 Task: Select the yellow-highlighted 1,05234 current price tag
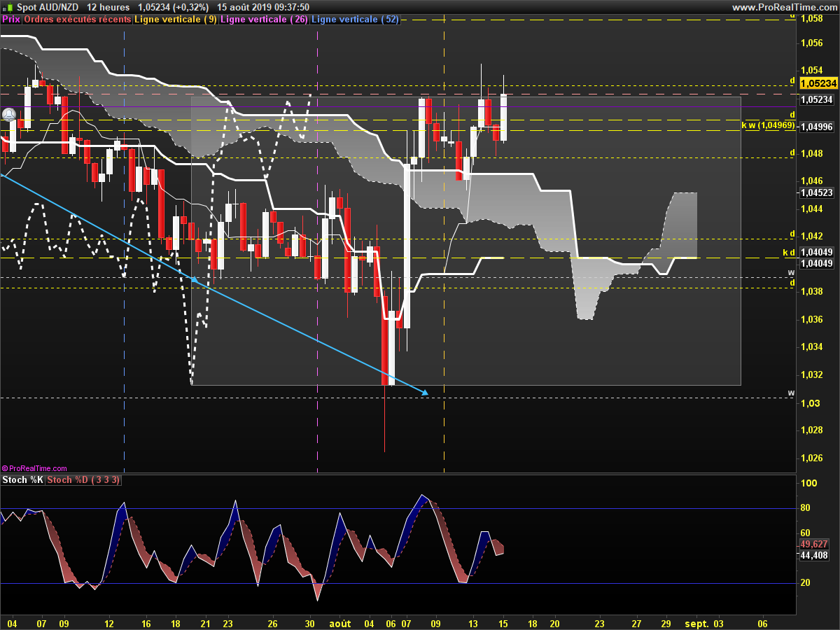tap(818, 83)
